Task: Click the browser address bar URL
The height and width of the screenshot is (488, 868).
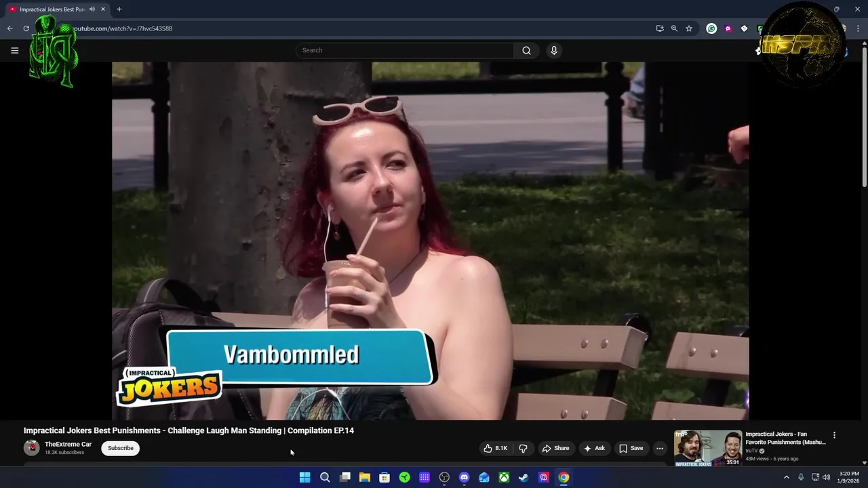Action: click(x=122, y=28)
